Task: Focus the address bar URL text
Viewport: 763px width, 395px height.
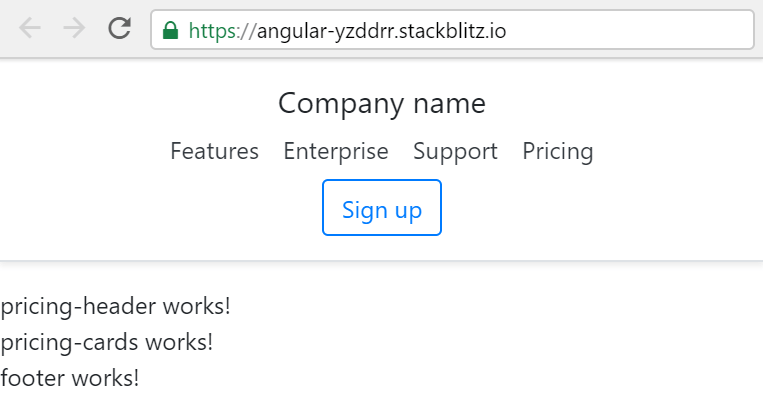Action: (x=347, y=31)
